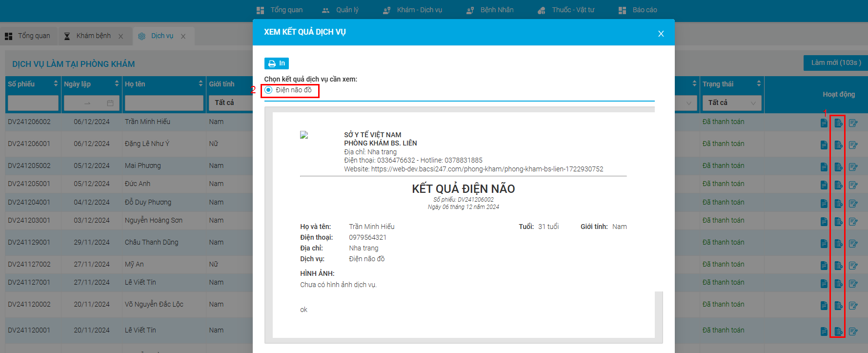This screenshot has width=868, height=353.
Task: Click the Làm mới refresh button
Action: [x=835, y=63]
